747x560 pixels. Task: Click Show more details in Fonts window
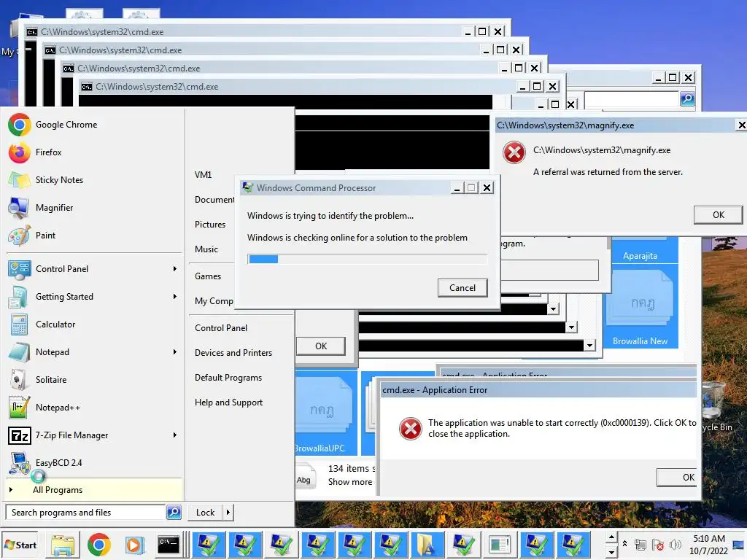point(350,482)
